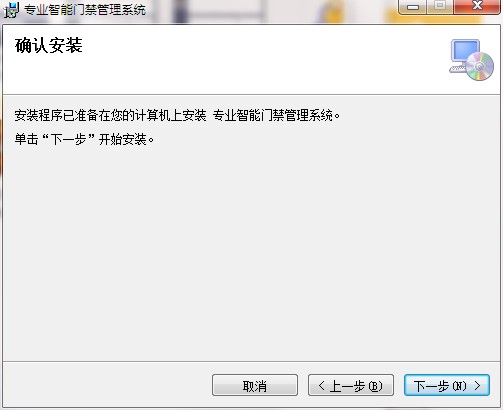Click the 安装程序已准备 message line
The image size is (503, 410).
pos(177,116)
